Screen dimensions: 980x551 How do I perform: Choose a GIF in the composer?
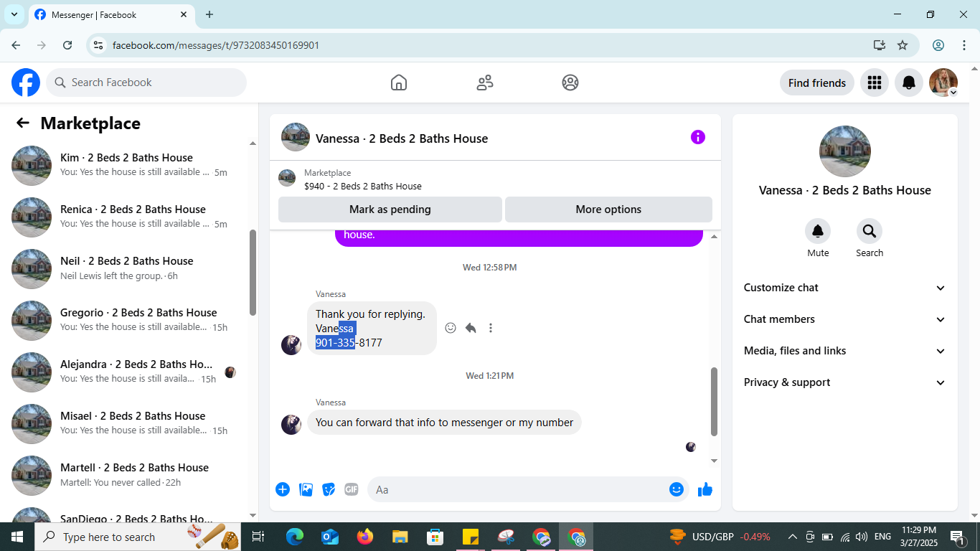[x=352, y=489]
